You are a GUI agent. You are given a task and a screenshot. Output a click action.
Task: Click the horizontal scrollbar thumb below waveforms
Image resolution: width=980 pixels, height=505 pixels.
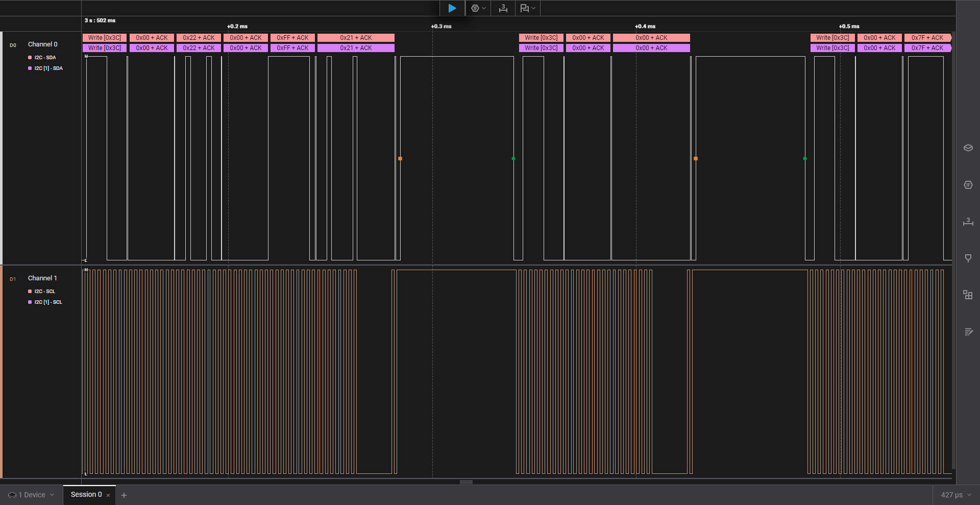[466, 482]
